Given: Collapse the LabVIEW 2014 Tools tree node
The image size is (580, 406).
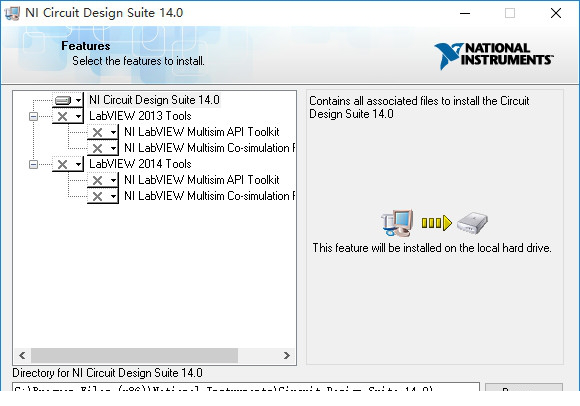Looking at the screenshot, I should (33, 164).
